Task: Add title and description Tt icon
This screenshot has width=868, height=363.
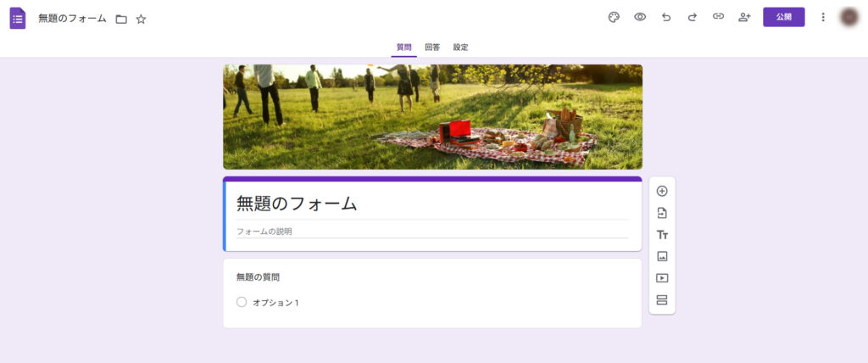Action: coord(662,235)
